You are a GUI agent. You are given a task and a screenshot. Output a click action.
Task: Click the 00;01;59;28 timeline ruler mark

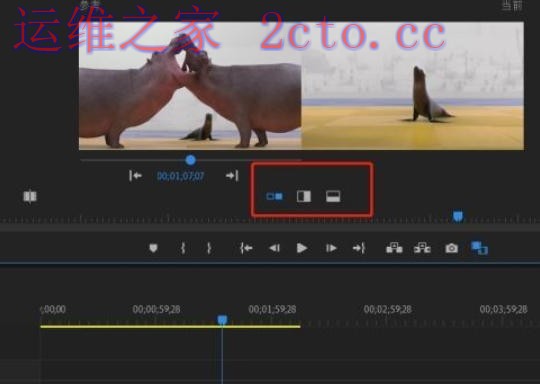(x=272, y=309)
